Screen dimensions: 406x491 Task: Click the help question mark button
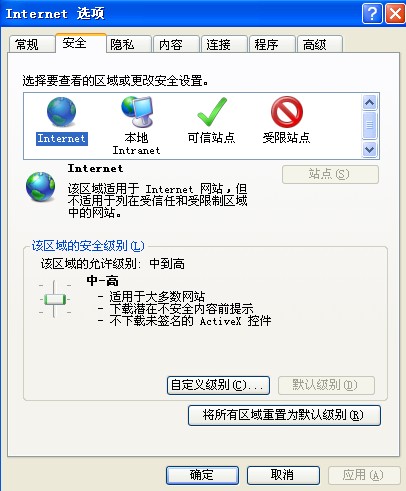point(372,14)
